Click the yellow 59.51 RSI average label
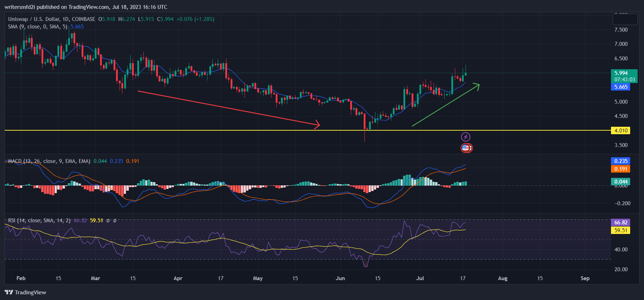 (x=621, y=230)
